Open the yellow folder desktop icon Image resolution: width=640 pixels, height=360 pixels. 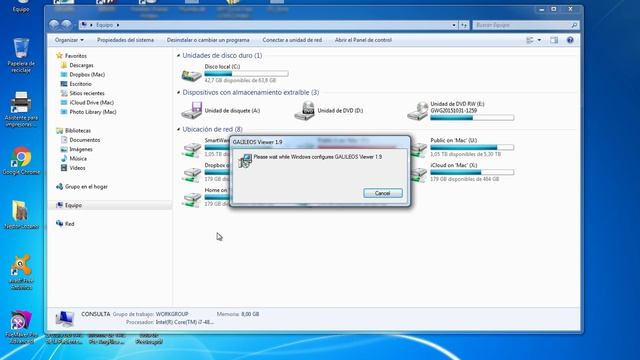(21, 214)
